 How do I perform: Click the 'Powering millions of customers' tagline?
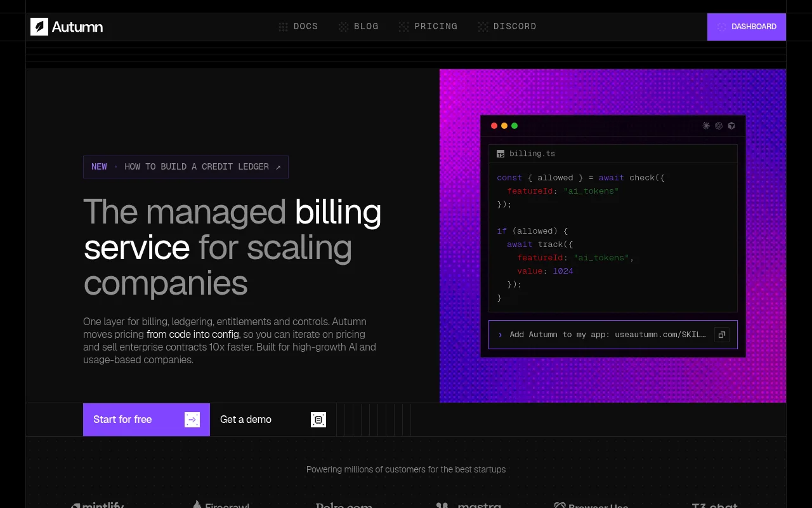point(406,470)
